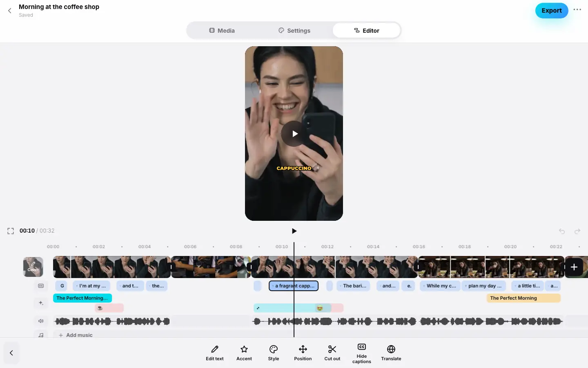Open the Translate globe tool

coord(391,353)
